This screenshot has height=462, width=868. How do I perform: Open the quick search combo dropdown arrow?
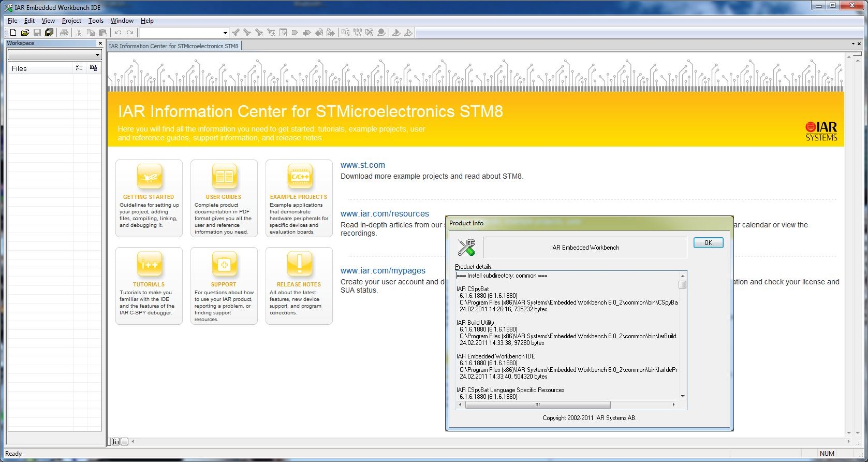tap(225, 33)
